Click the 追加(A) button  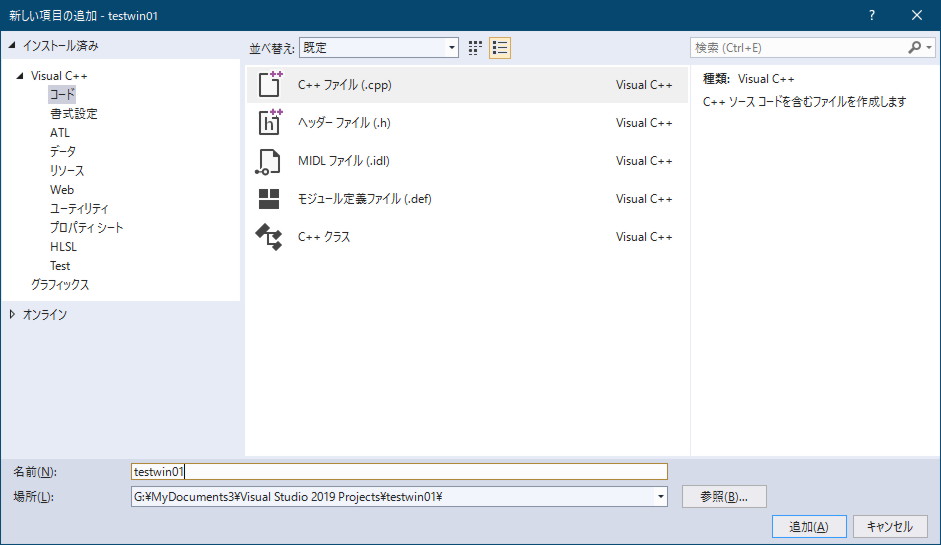pyautogui.click(x=809, y=527)
